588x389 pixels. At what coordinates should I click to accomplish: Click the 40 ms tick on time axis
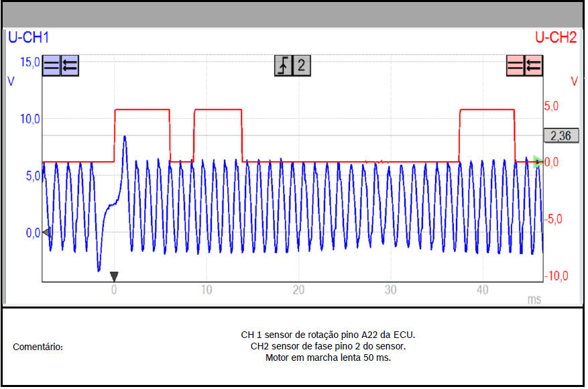pyautogui.click(x=483, y=290)
